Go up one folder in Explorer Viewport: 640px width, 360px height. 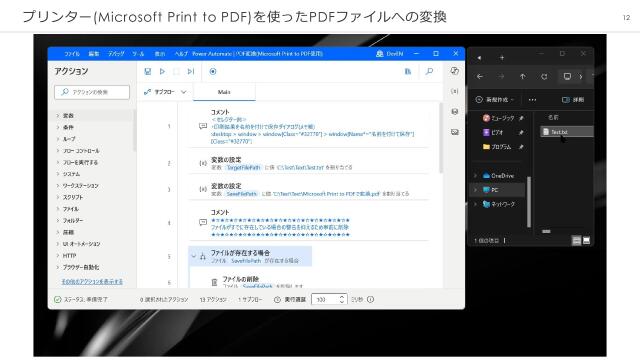(522, 76)
